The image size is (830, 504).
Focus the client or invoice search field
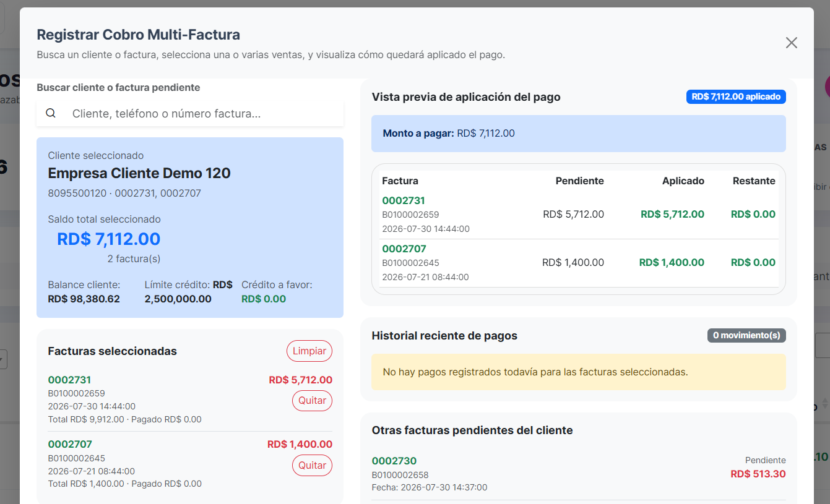[x=190, y=114]
